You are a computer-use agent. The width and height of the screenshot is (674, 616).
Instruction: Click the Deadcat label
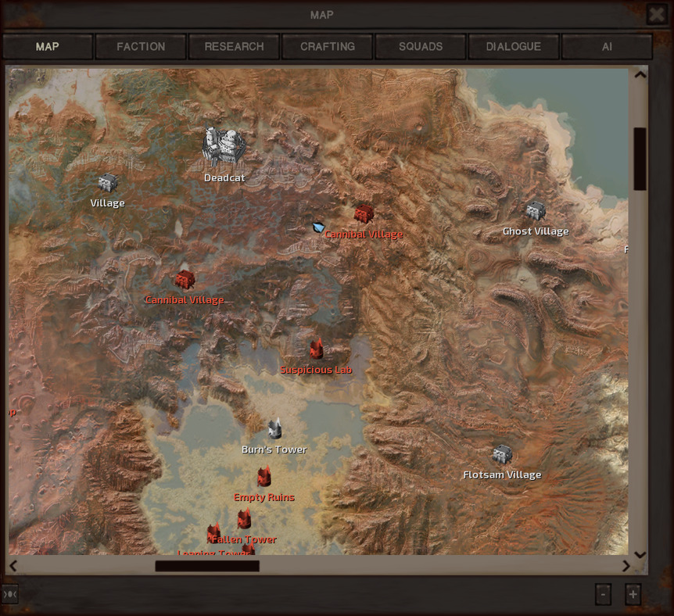pos(224,177)
